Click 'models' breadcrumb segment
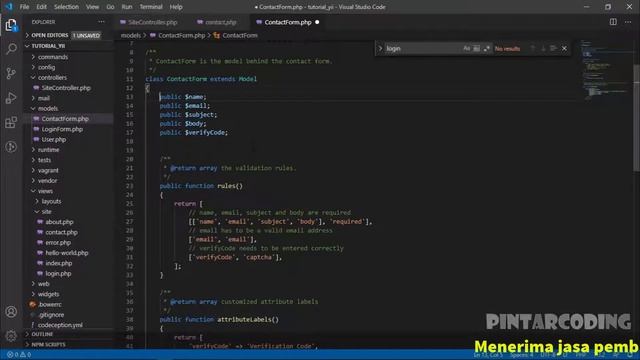The width and height of the screenshot is (640, 360). [131, 36]
